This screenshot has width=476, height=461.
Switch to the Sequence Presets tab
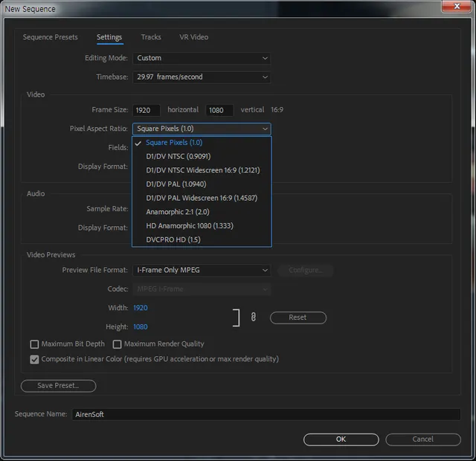50,37
